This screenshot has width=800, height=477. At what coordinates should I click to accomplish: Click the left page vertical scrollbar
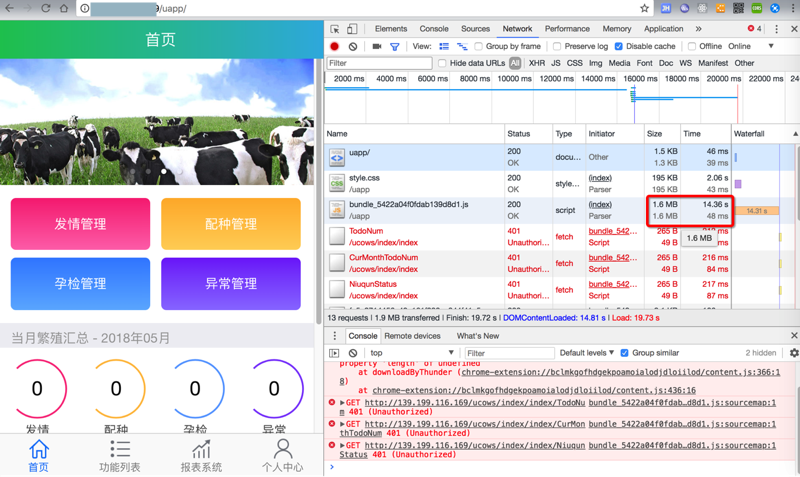click(x=319, y=191)
